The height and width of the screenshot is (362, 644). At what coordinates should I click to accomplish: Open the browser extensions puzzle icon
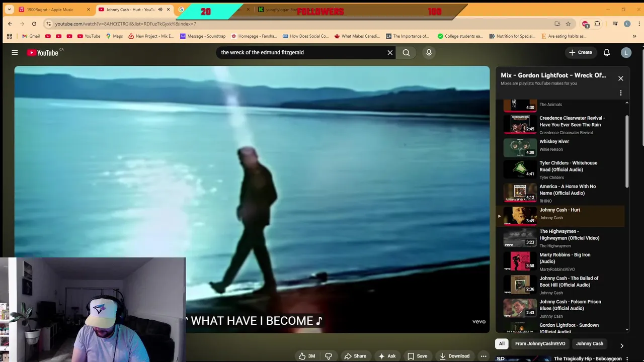[597, 24]
